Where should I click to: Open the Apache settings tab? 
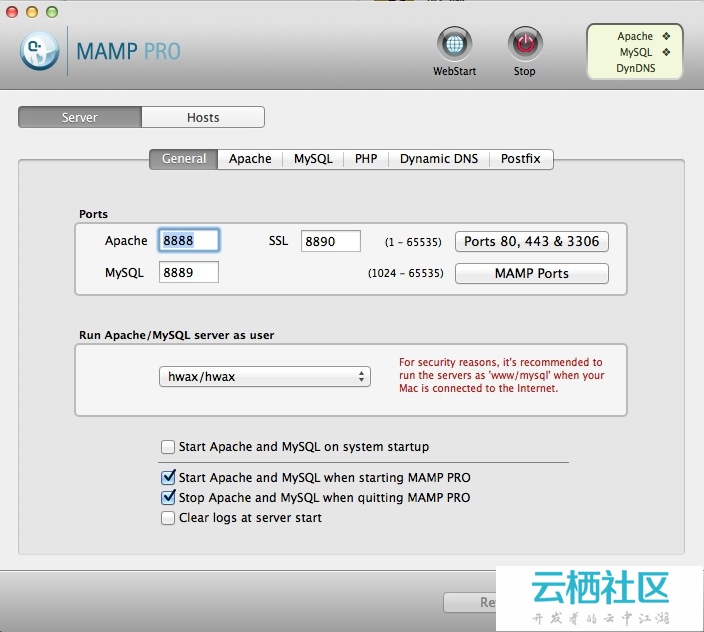click(250, 159)
